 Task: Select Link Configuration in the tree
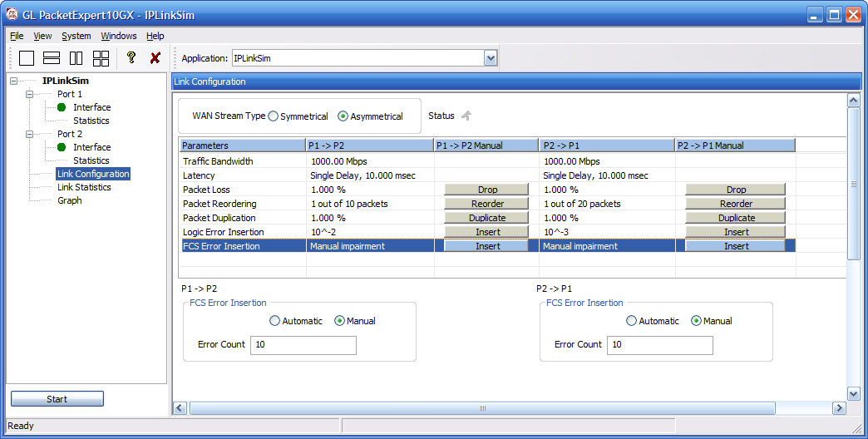pos(93,174)
